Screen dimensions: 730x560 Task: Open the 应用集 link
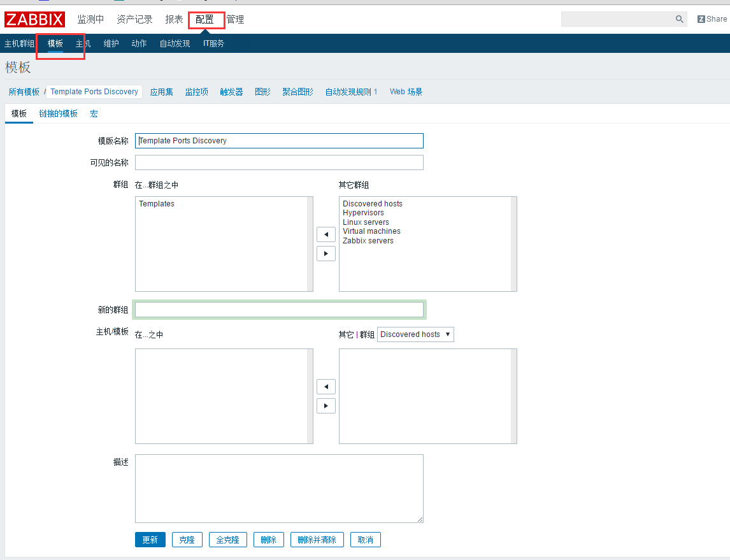point(162,92)
